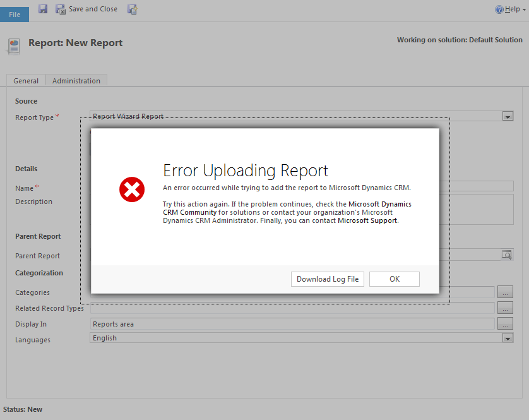Click Download Log File button
Screen dimensions: 529x420
tap(328, 279)
